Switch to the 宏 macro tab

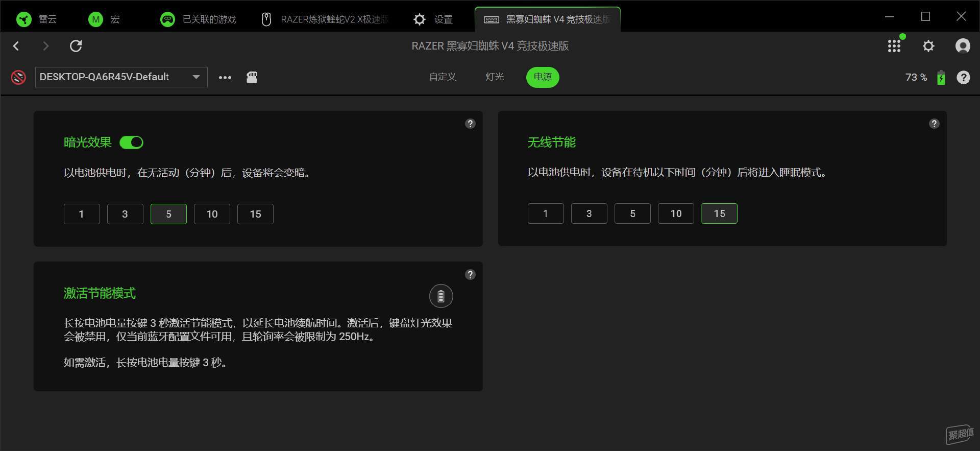tap(104, 19)
